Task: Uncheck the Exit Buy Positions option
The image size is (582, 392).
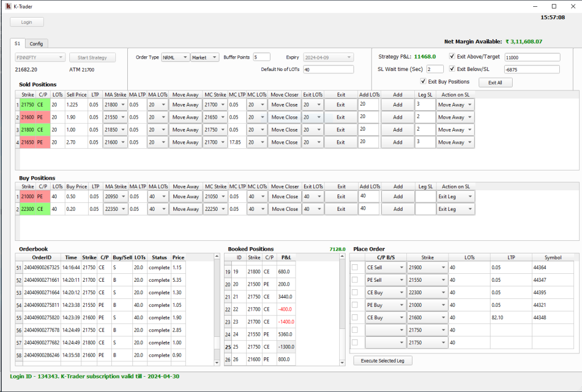Action: pos(425,80)
